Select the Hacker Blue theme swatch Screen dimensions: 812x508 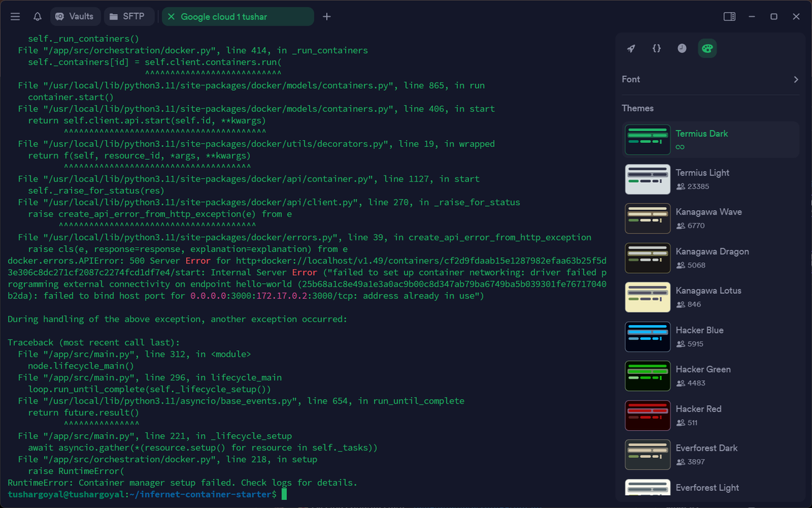pos(648,337)
